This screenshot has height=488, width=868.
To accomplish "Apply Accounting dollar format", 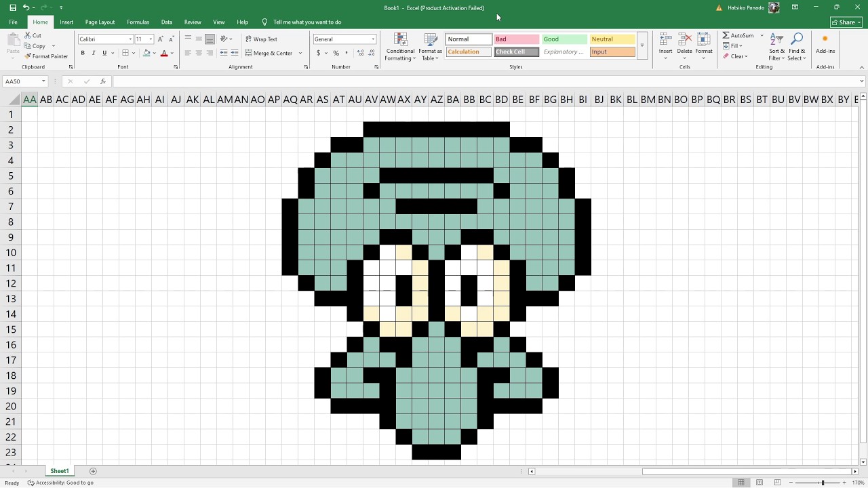I will [x=318, y=53].
